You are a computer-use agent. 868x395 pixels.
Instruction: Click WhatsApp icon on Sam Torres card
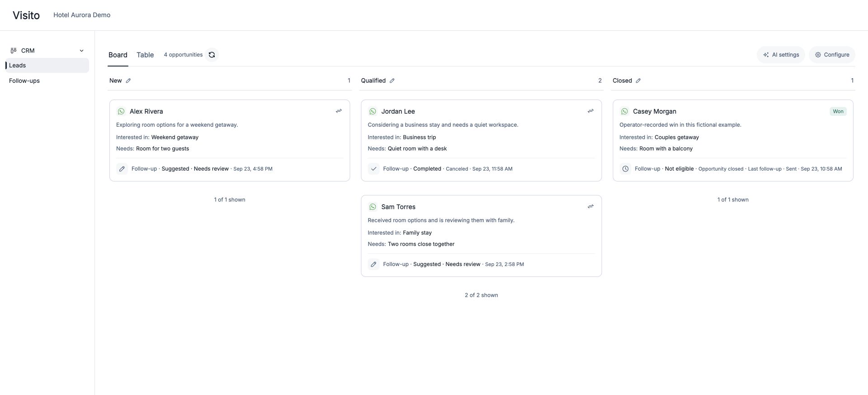coord(373,207)
